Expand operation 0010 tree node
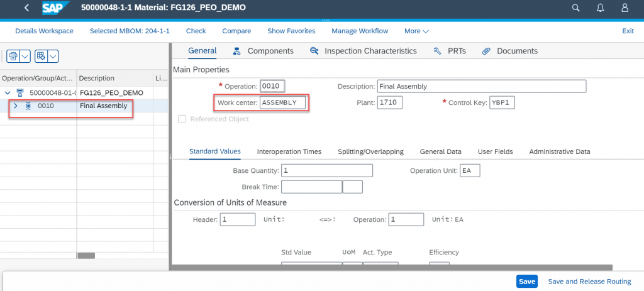Image resolution: width=644 pixels, height=291 pixels. coord(16,106)
